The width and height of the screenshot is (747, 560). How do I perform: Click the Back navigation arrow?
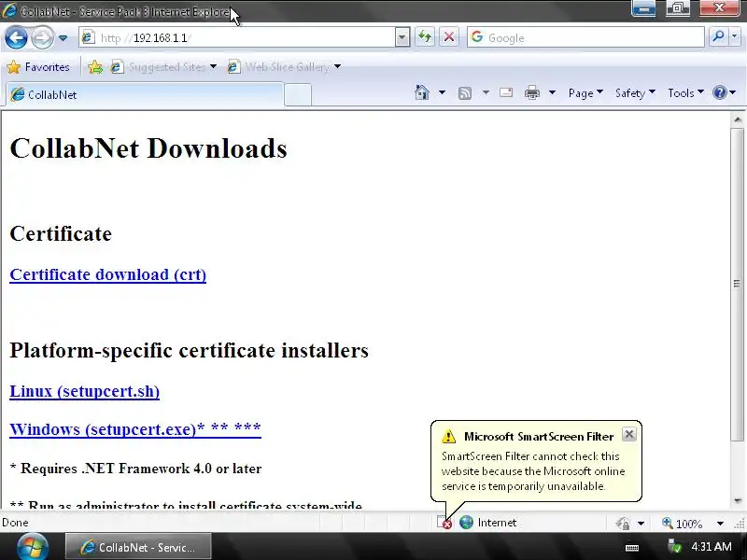click(x=16, y=37)
